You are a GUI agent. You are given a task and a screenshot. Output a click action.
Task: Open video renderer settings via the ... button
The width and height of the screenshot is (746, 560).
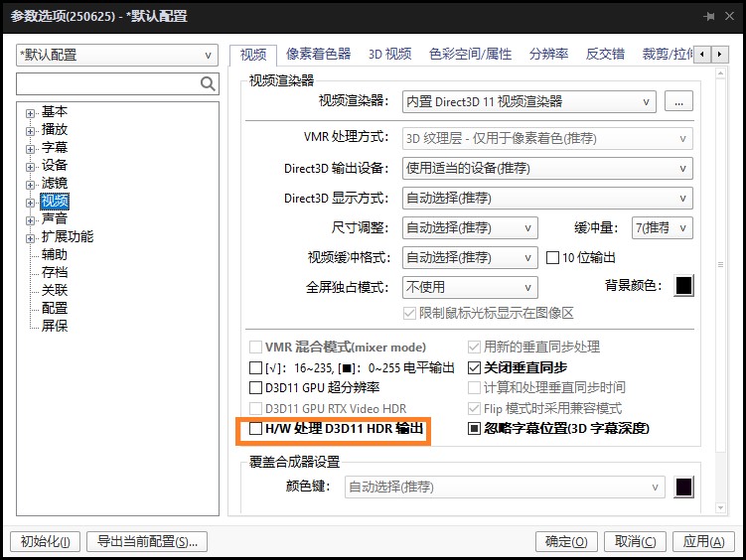tap(679, 101)
